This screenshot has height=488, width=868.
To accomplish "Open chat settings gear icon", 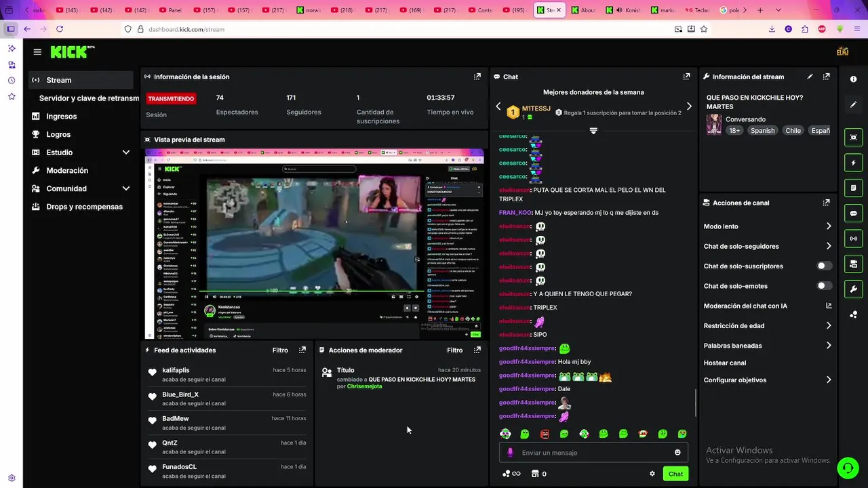I will 652,474.
